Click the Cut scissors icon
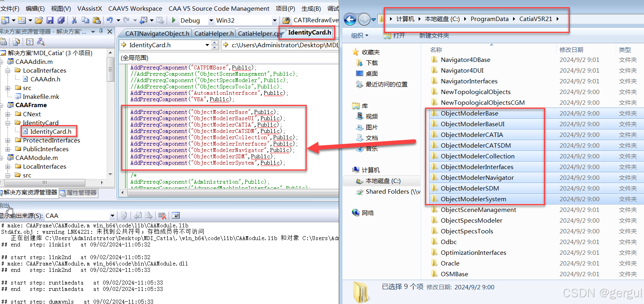The width and height of the screenshot is (644, 304). [74, 20]
